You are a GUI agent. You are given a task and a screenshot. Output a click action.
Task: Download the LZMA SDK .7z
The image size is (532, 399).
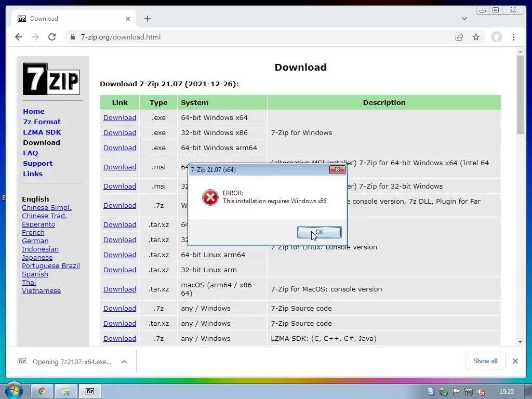(x=120, y=339)
